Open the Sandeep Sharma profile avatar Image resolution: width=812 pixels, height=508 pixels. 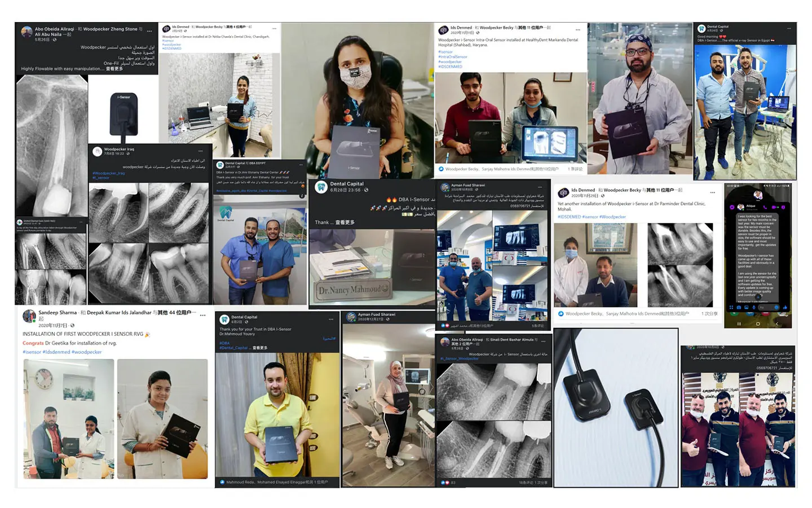coord(29,316)
